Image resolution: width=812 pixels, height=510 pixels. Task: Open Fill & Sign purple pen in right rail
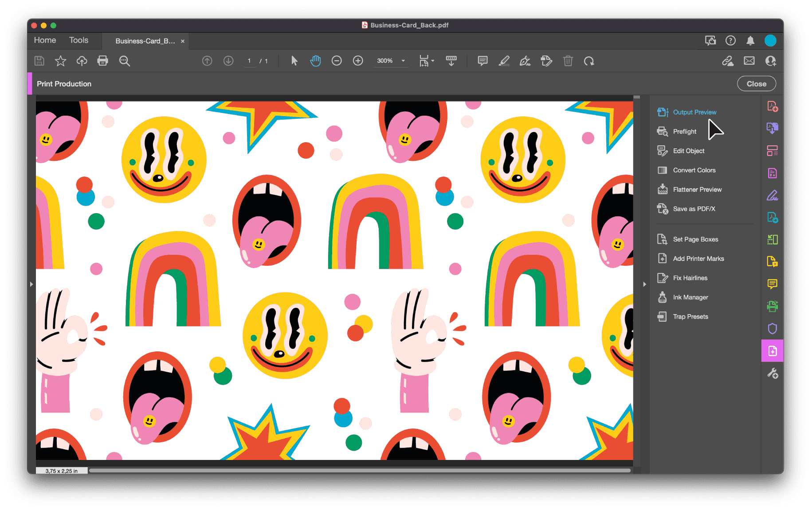(x=772, y=195)
